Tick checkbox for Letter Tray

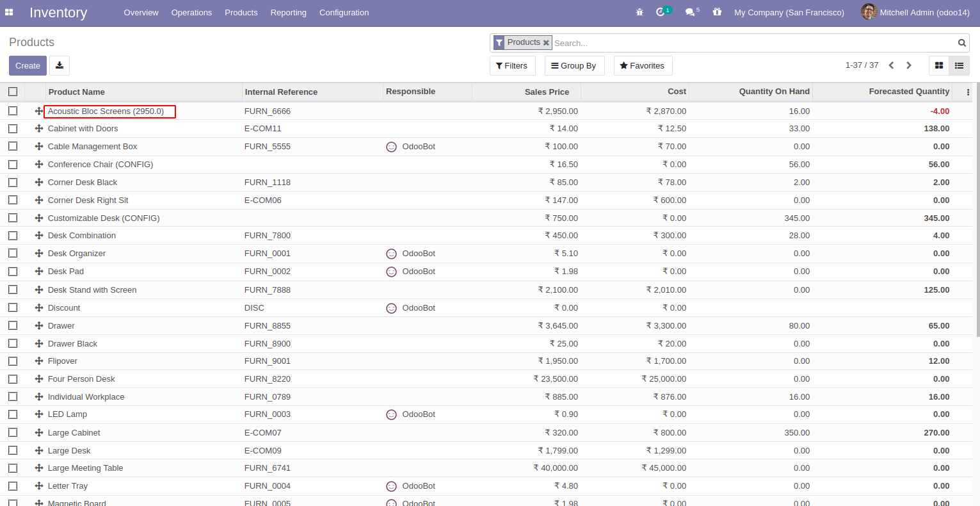pos(13,486)
